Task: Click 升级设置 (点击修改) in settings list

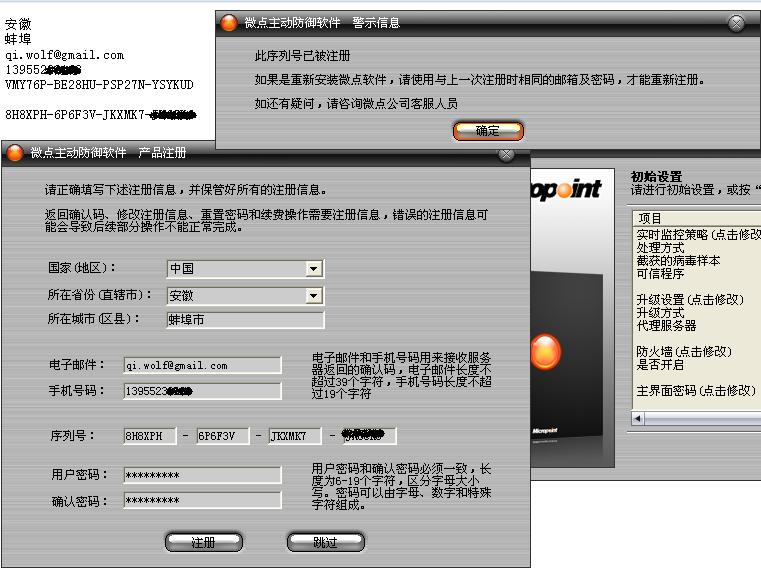Action: (690, 300)
